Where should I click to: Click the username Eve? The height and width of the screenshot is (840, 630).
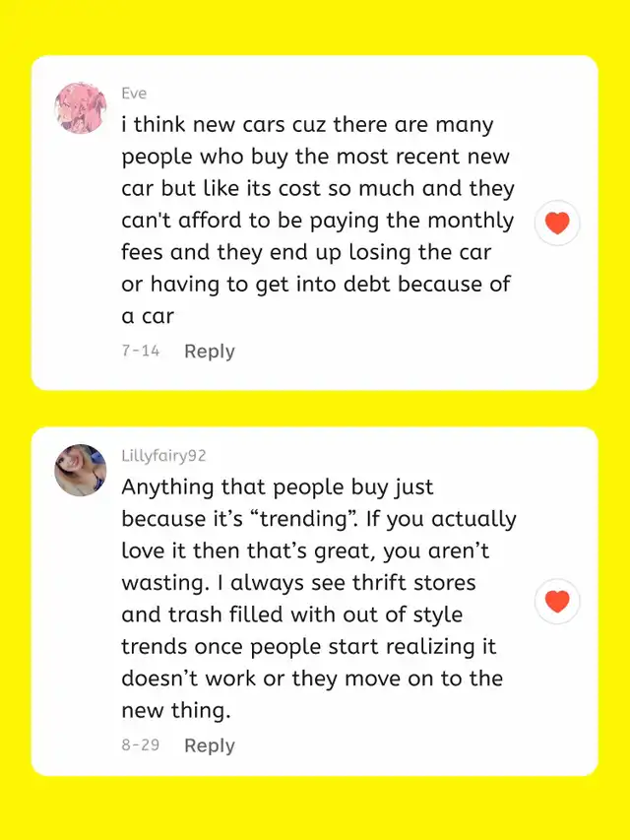coord(134,94)
